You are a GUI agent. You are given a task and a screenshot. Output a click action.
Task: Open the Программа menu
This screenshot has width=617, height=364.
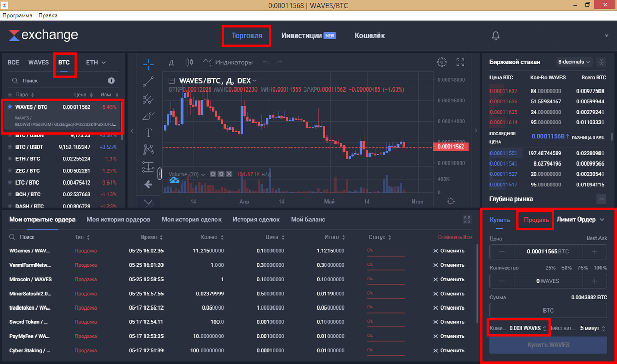click(x=17, y=16)
